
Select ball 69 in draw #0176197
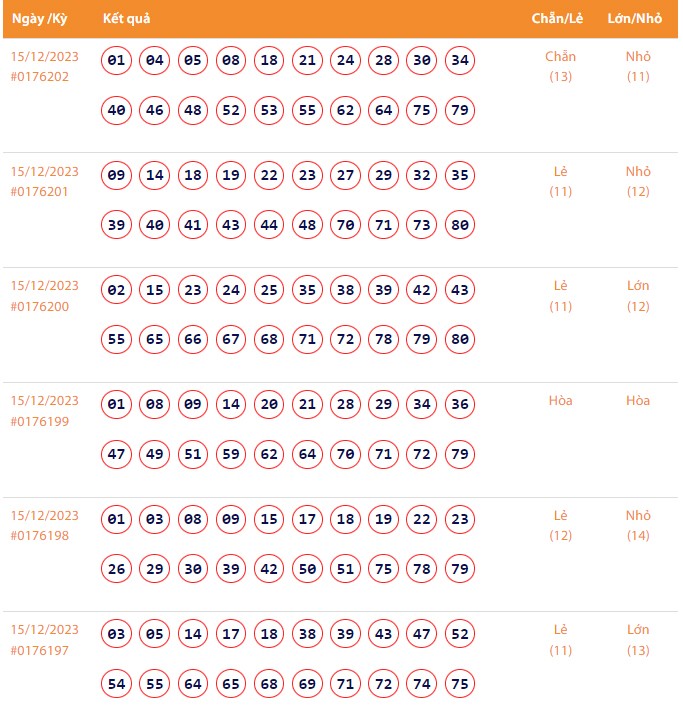pos(307,683)
